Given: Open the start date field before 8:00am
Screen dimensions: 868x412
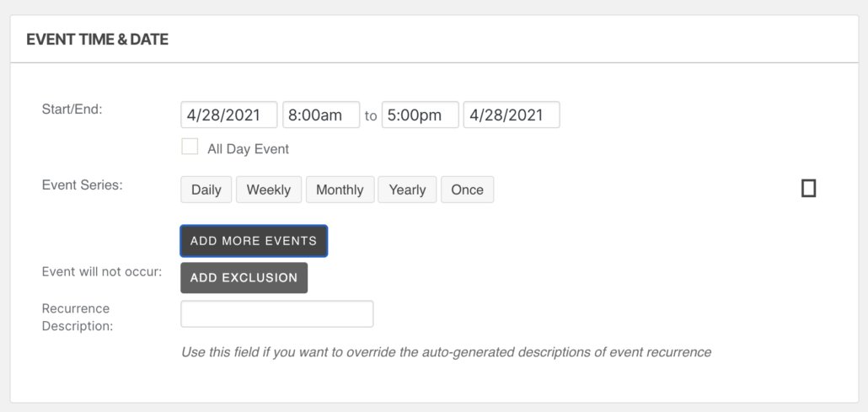Looking at the screenshot, I should coord(229,115).
